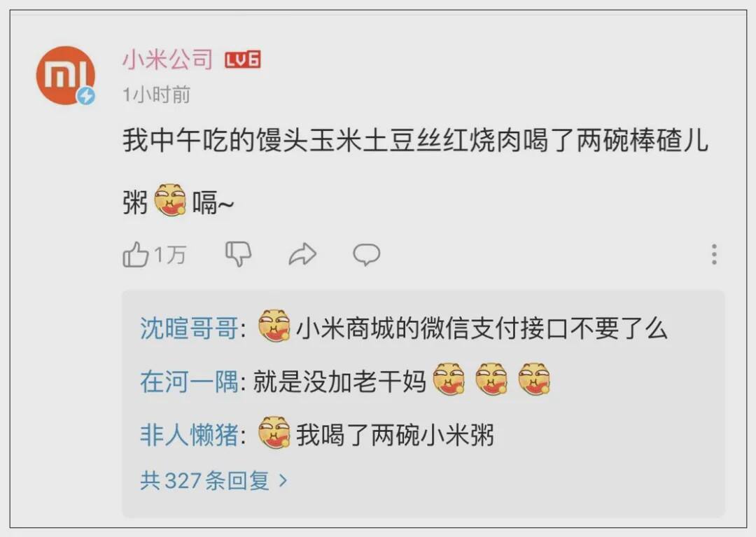This screenshot has width=756, height=537.
Task: Click the chevron next to 共327条回复
Action: 283,480
